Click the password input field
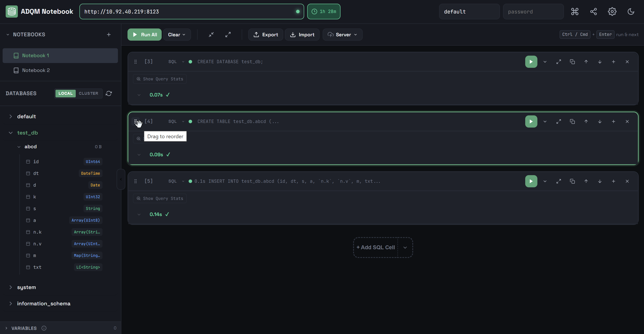This screenshot has height=334, width=644. click(533, 12)
